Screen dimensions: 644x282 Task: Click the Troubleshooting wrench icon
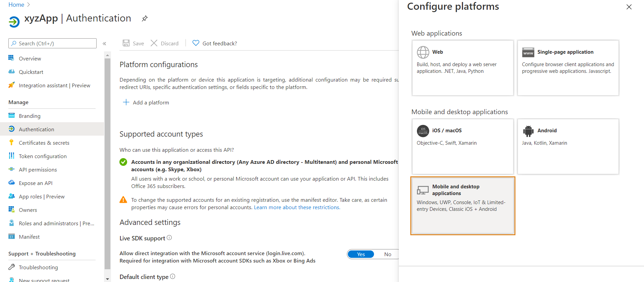(11, 267)
